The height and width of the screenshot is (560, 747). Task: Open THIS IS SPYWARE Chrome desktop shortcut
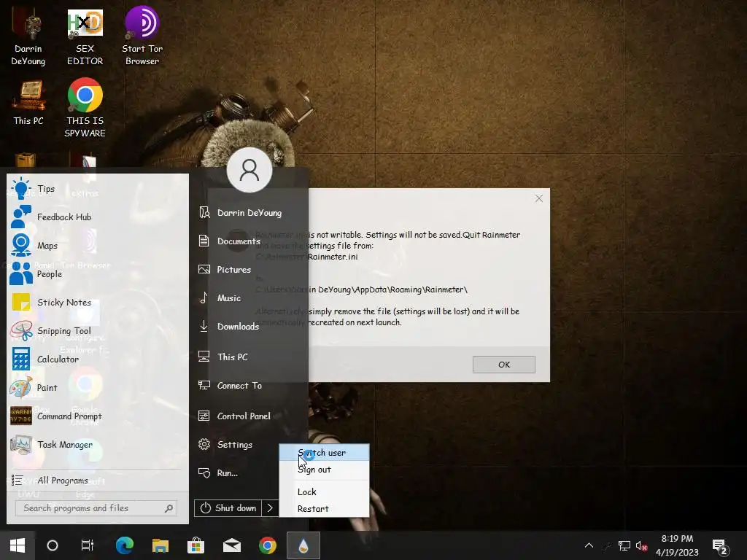pyautogui.click(x=85, y=108)
